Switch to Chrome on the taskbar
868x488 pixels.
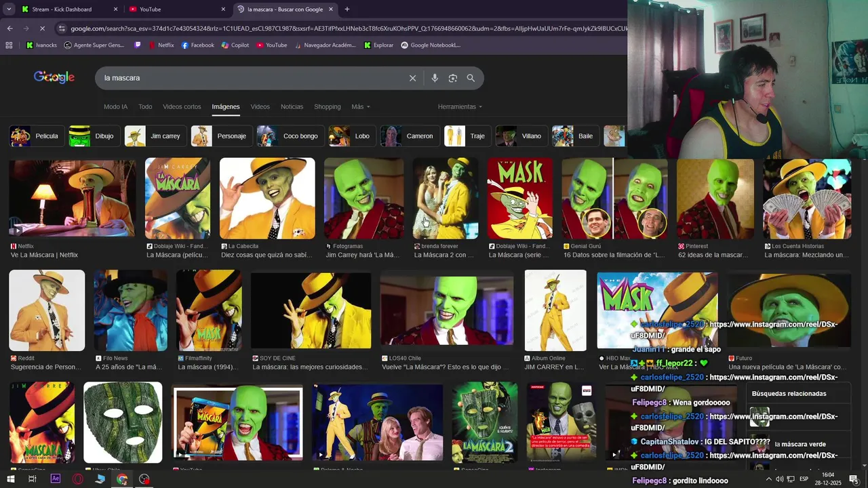tap(122, 479)
